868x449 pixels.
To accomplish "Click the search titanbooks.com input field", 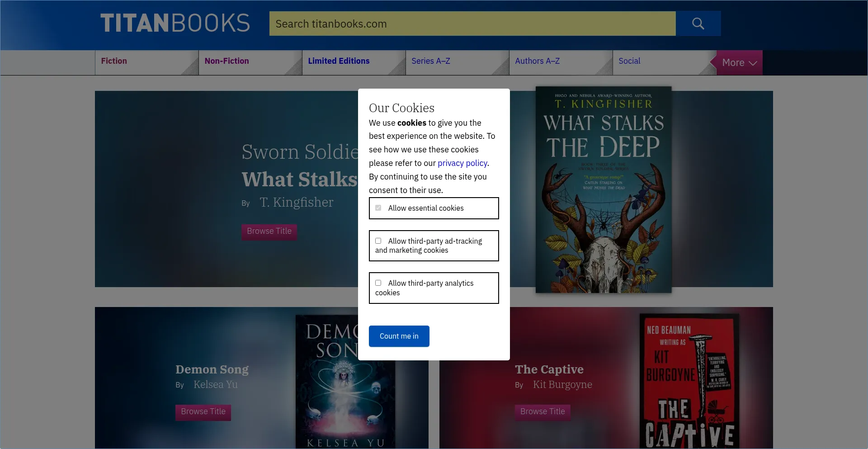I will (472, 24).
